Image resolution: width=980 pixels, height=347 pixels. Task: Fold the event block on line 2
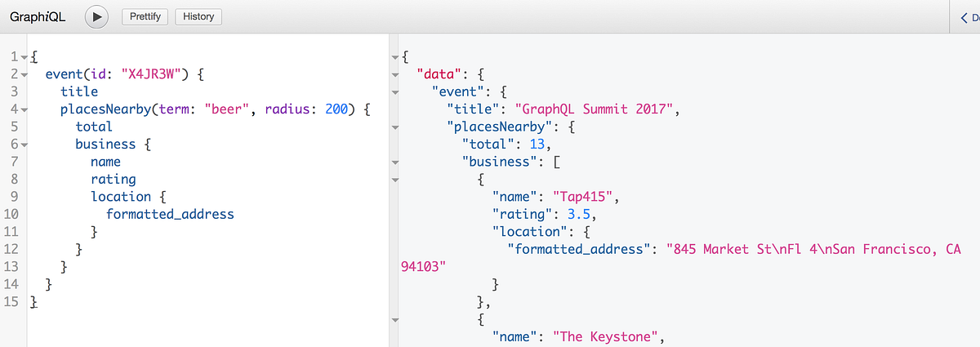24,74
